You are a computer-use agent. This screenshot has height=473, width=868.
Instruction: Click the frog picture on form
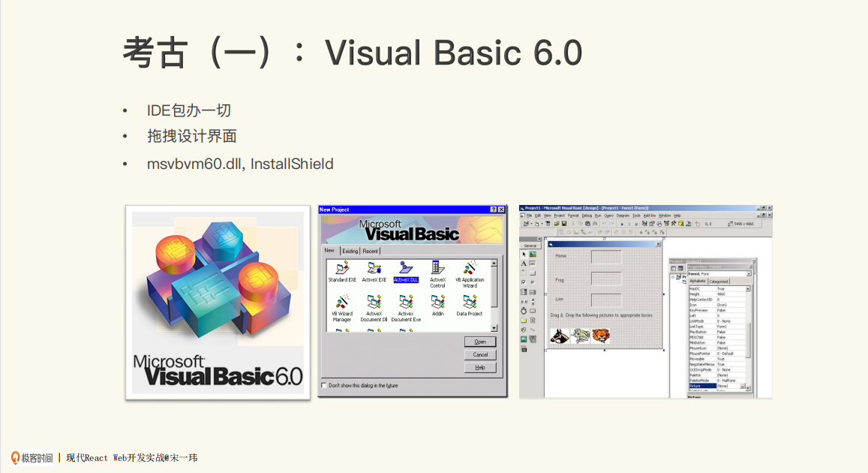tap(580, 336)
